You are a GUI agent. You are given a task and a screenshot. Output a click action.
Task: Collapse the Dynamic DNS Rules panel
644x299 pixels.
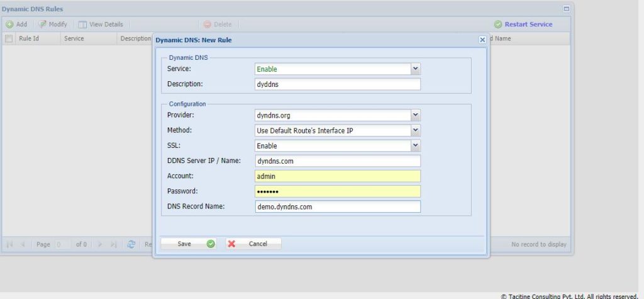pyautogui.click(x=566, y=9)
